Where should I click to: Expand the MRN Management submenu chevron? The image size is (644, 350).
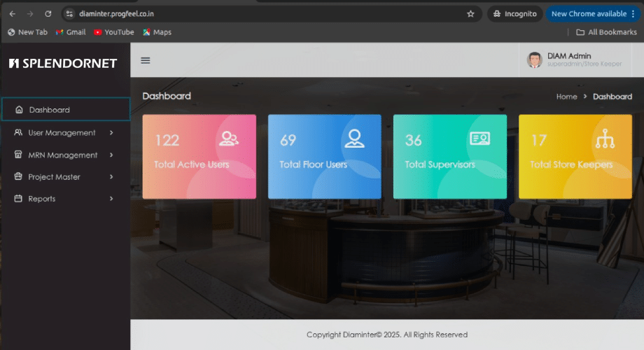point(111,155)
